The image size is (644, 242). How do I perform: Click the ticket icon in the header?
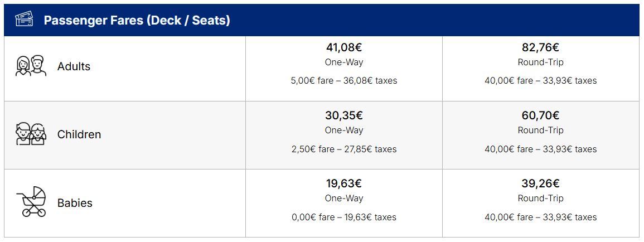pyautogui.click(x=24, y=21)
